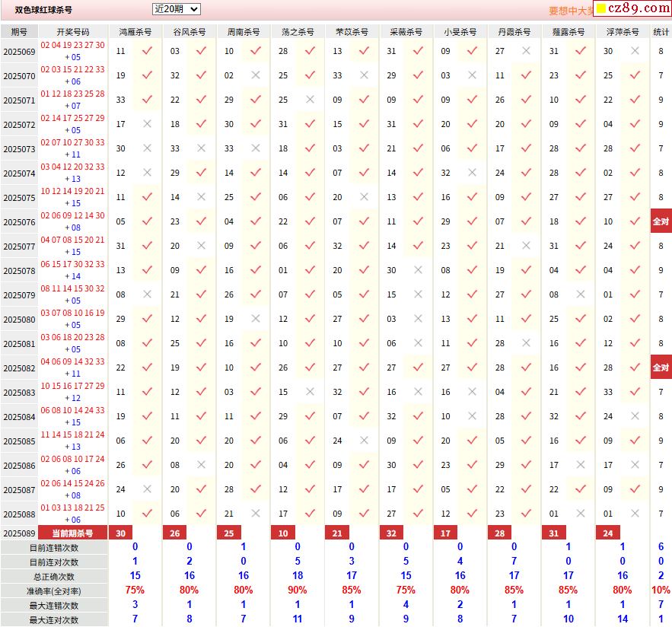This screenshot has width=672, height=627.
Task: Click 谷风 current kill number 26
Action: point(175,533)
